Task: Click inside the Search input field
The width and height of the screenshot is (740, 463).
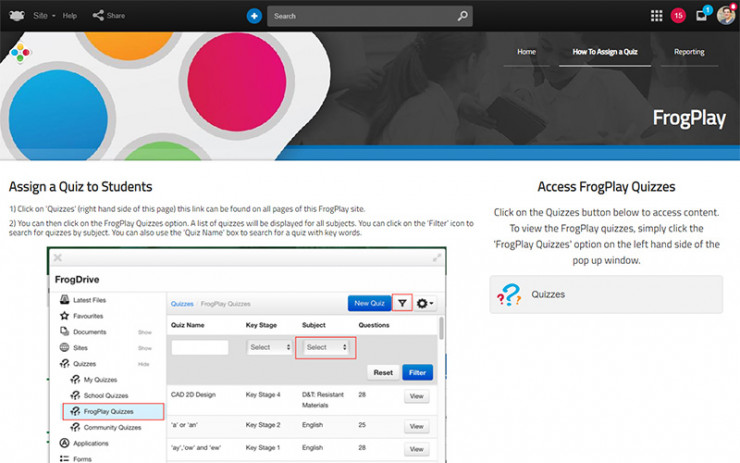Action: [x=362, y=16]
